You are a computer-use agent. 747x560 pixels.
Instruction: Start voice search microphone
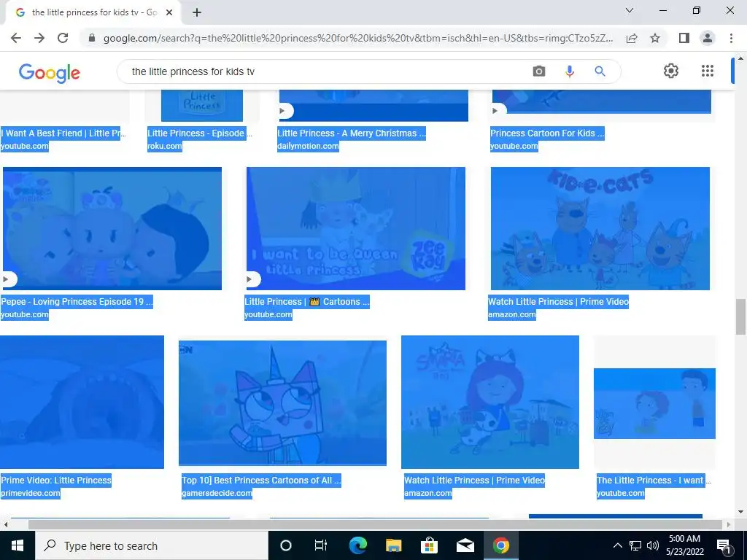(569, 71)
